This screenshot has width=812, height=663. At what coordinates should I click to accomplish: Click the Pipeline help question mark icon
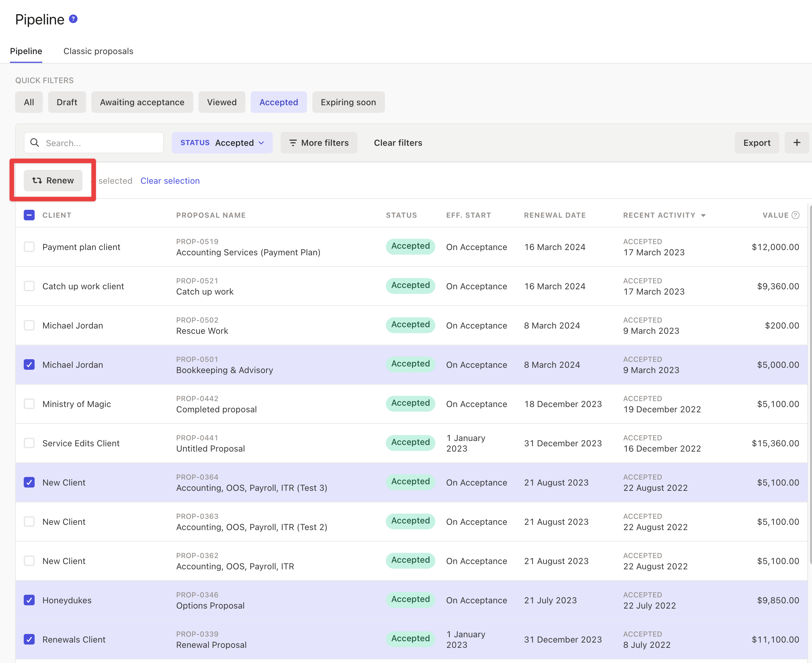73,19
